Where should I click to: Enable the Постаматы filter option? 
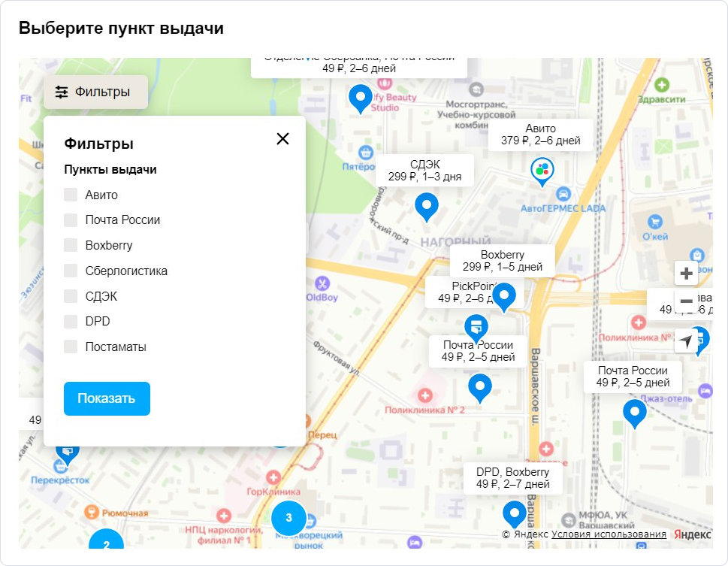71,347
